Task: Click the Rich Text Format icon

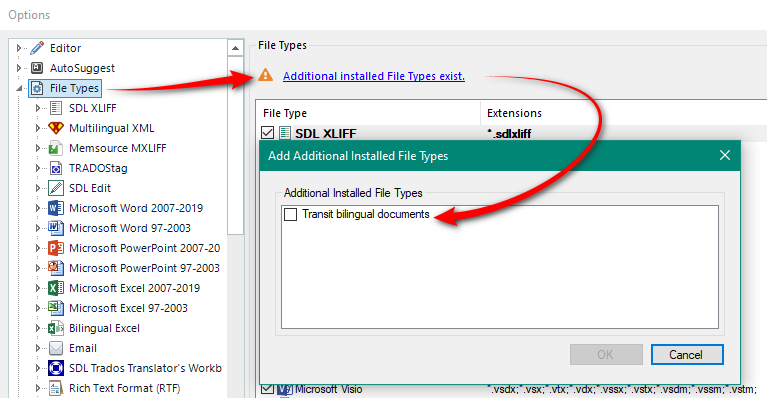Action: coord(56,388)
